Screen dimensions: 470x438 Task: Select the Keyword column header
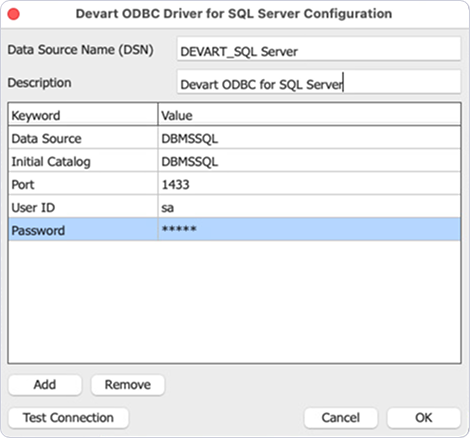click(83, 115)
